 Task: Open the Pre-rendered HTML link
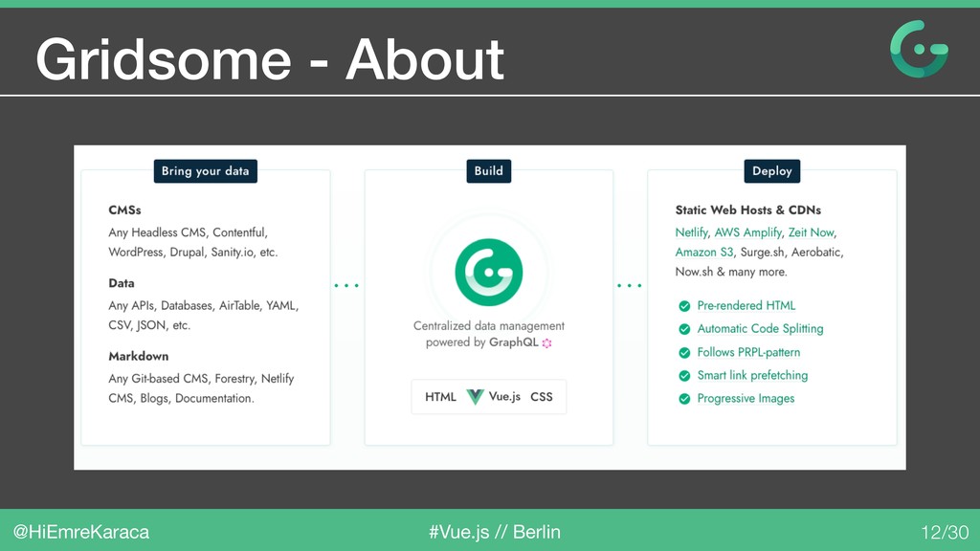[x=746, y=305]
